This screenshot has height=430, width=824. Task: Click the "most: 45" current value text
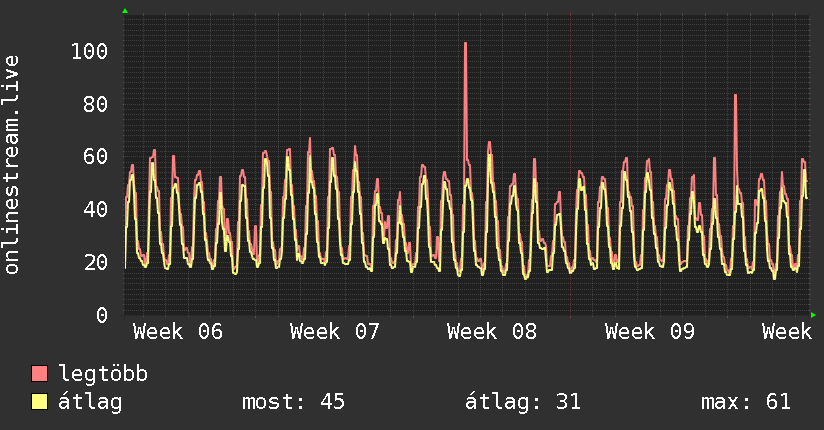click(293, 402)
